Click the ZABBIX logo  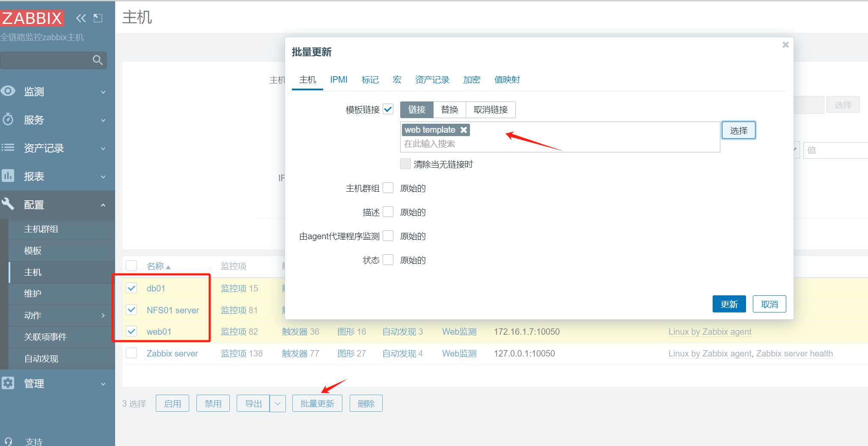32,18
